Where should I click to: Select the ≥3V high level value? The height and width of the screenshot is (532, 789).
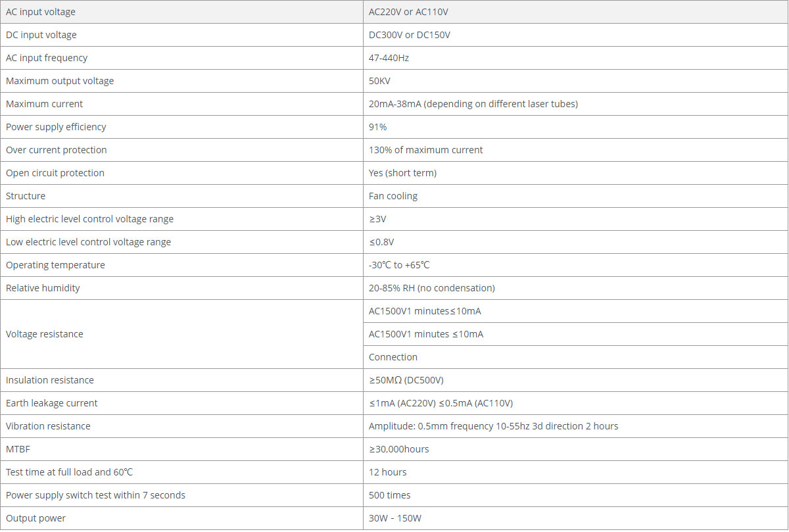tap(377, 219)
